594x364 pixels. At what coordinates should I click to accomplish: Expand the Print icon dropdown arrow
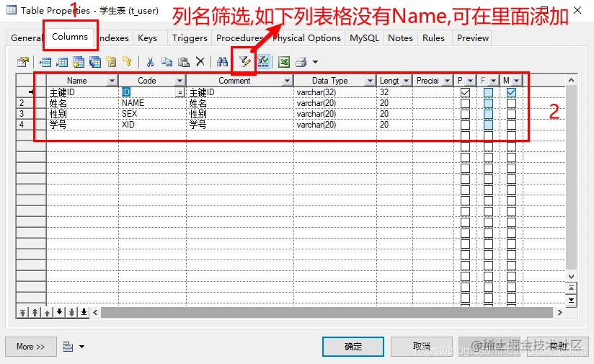[x=315, y=62]
